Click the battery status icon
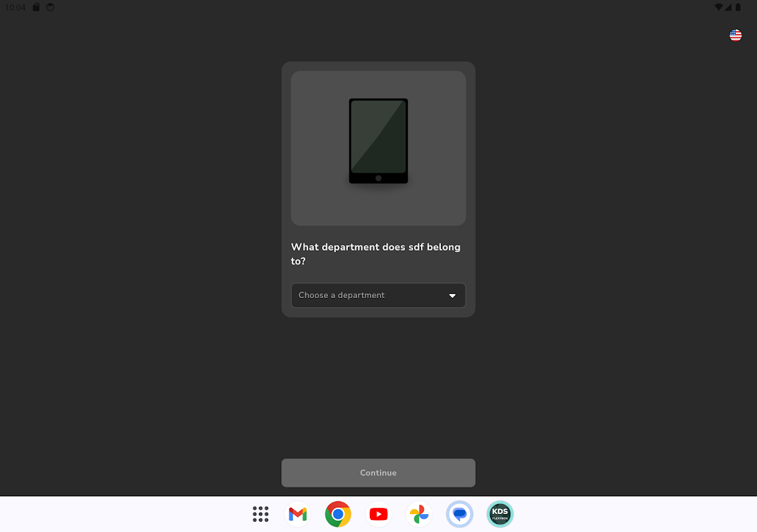 point(738,7)
